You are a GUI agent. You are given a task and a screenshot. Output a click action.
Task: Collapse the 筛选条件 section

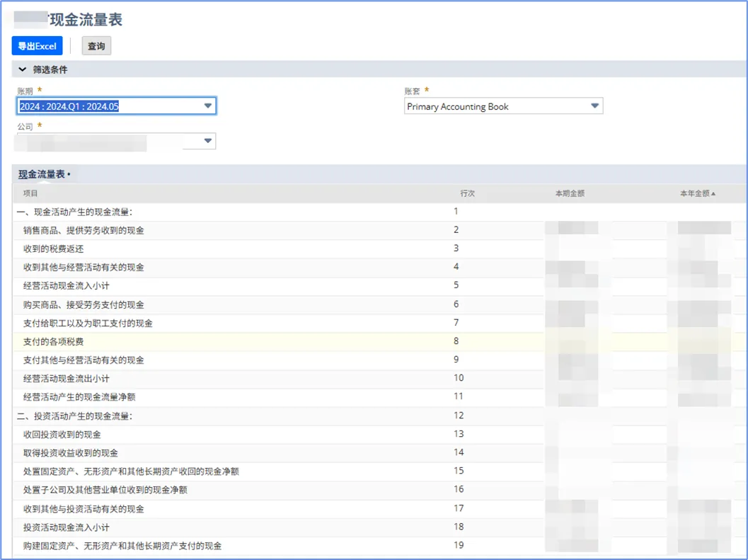coord(23,69)
